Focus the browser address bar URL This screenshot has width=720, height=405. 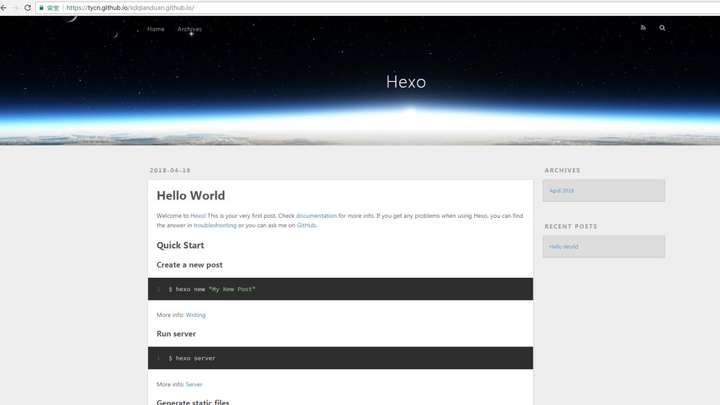tap(130, 8)
